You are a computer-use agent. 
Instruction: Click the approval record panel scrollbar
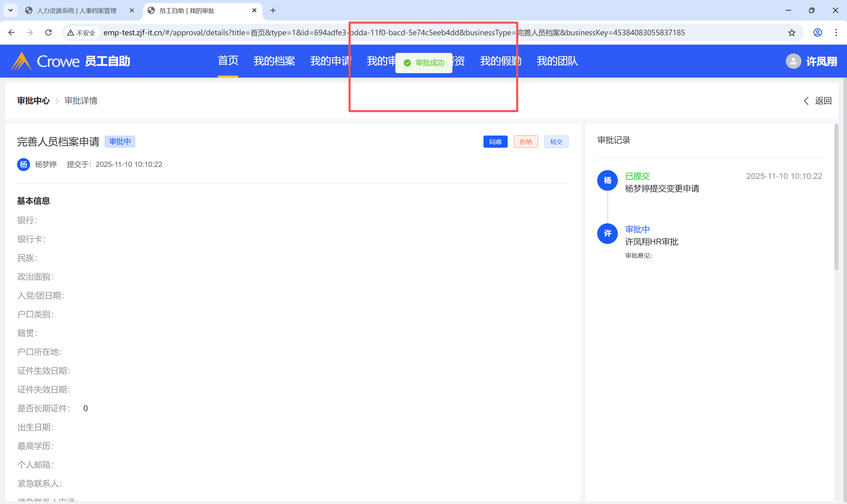click(836, 197)
